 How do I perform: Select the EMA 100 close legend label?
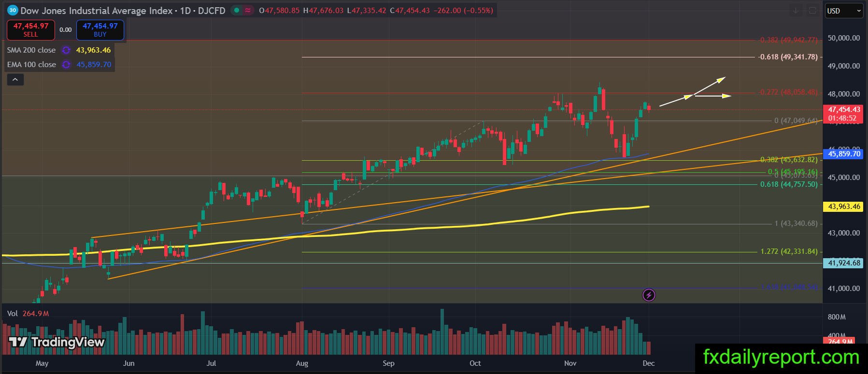point(31,65)
